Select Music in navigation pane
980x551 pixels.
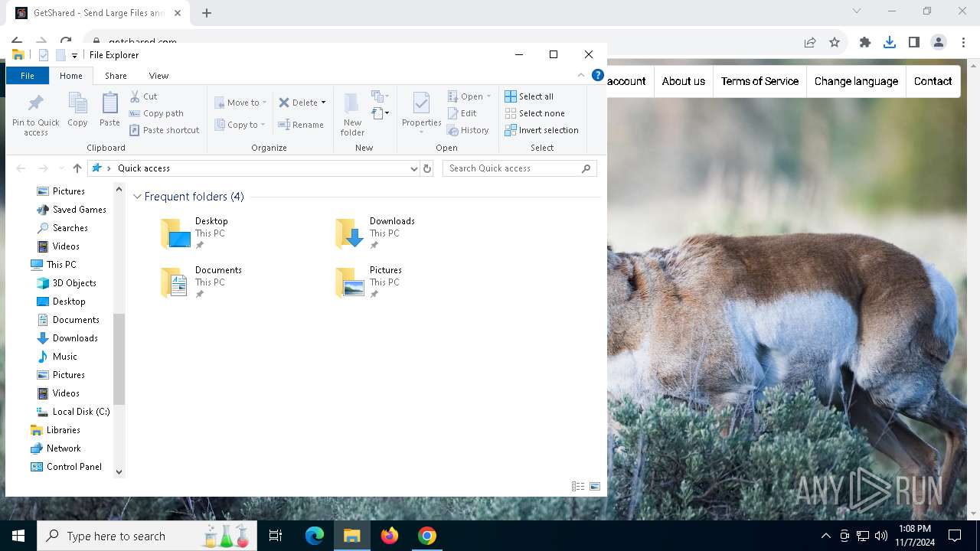pyautogui.click(x=64, y=357)
